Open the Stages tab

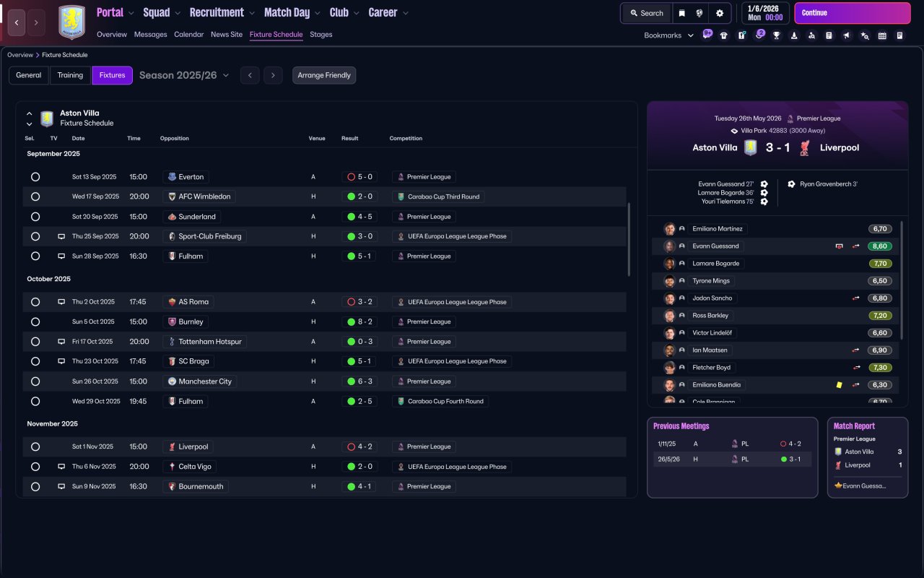[321, 35]
